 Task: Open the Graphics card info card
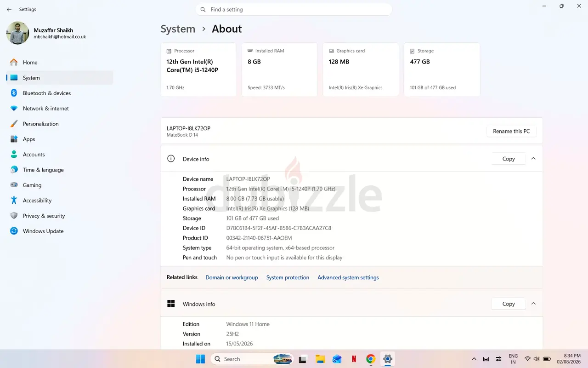361,69
